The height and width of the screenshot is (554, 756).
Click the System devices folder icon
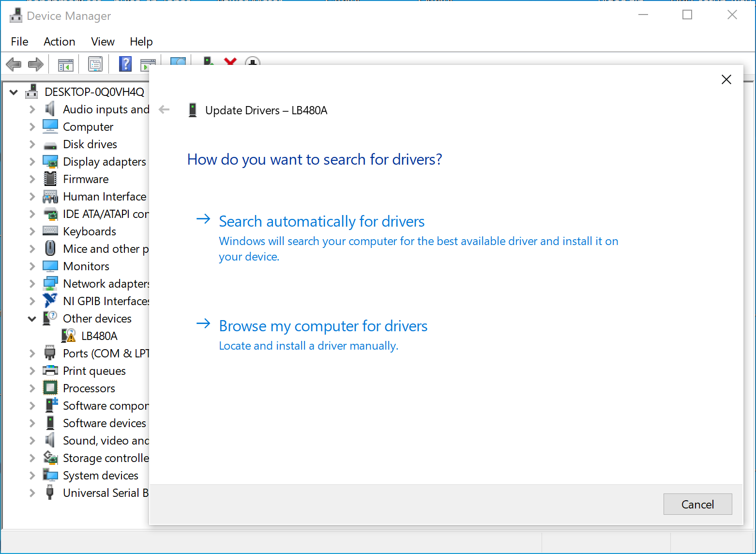click(50, 475)
